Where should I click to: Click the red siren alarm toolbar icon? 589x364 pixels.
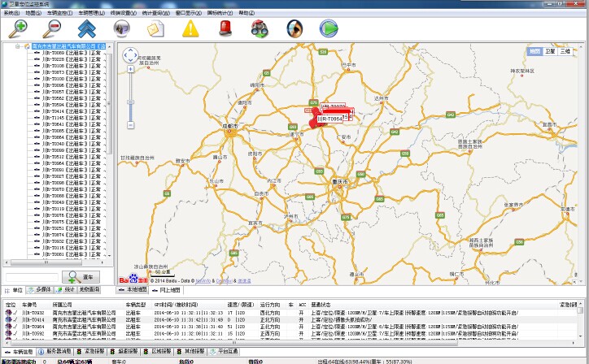[225, 29]
